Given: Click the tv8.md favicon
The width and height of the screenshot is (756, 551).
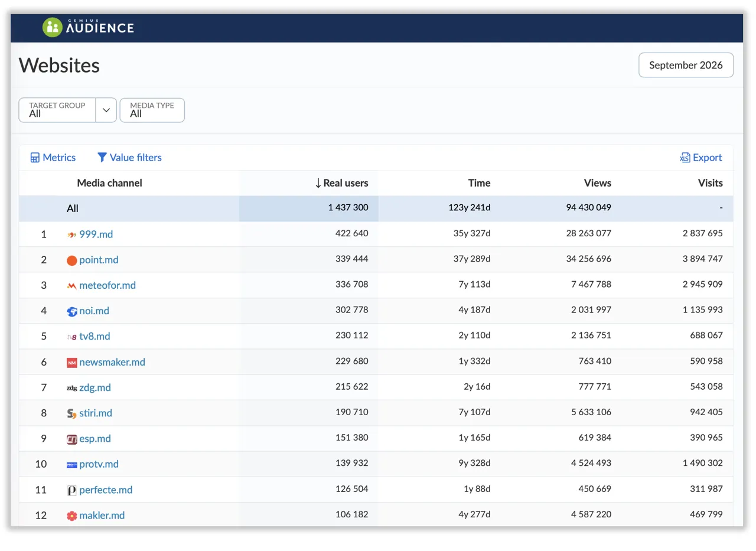Looking at the screenshot, I should (x=71, y=337).
